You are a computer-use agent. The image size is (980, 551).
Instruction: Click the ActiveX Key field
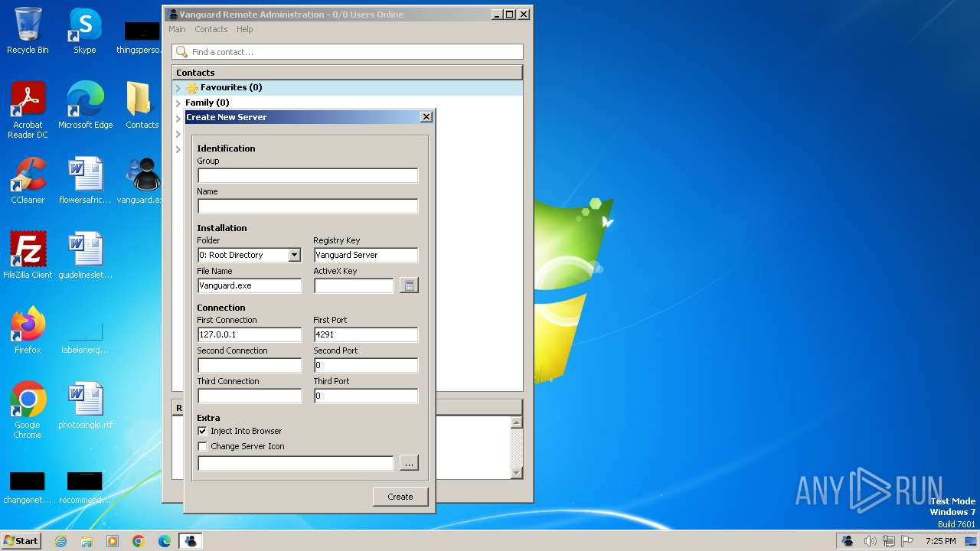tap(354, 285)
